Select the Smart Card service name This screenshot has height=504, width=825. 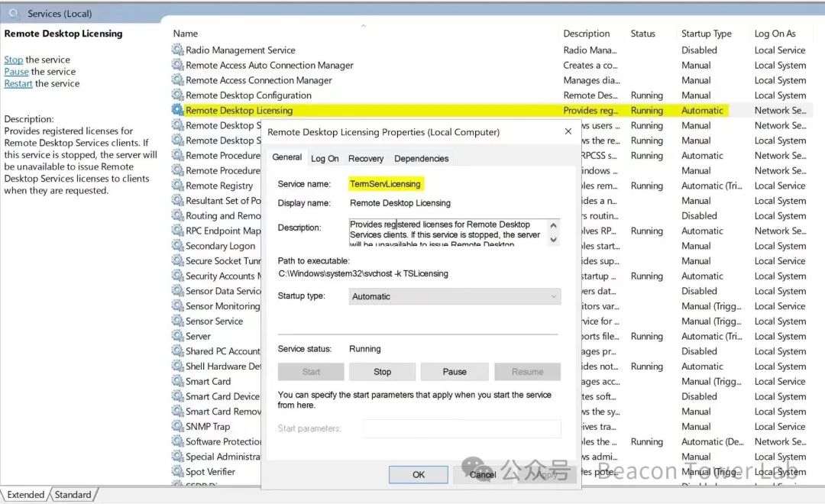[x=208, y=381]
